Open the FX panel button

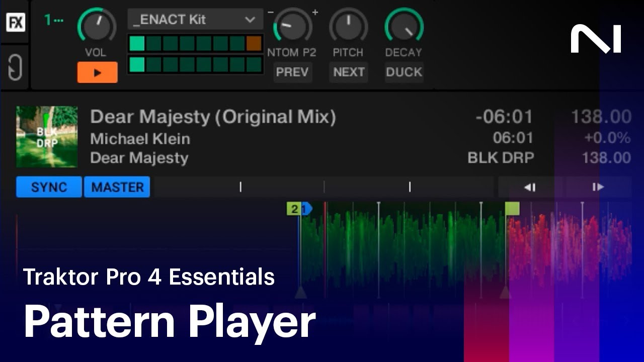(16, 22)
